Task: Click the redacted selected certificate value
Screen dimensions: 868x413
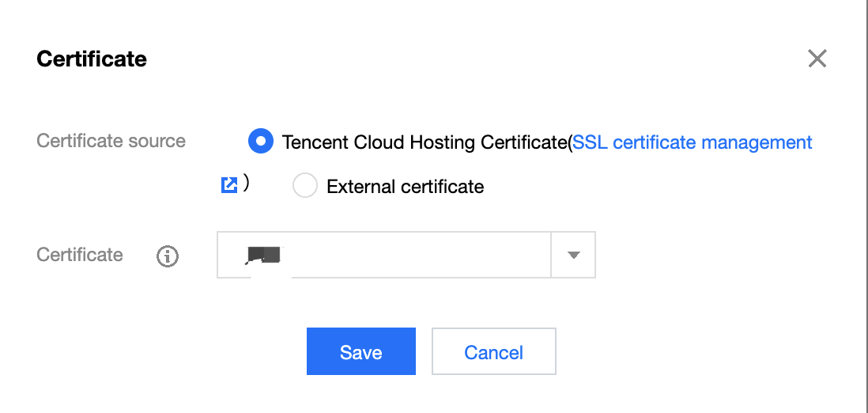Action: point(265,255)
